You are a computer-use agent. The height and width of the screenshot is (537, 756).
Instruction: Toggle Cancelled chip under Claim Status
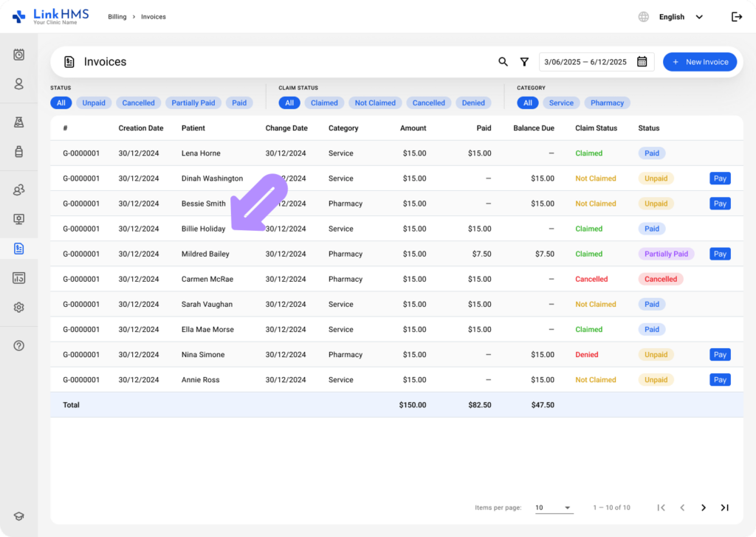tap(429, 103)
